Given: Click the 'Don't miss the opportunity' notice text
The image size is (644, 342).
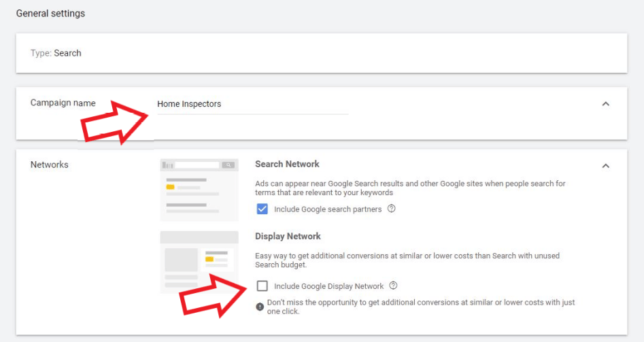Looking at the screenshot, I should pos(421,307).
